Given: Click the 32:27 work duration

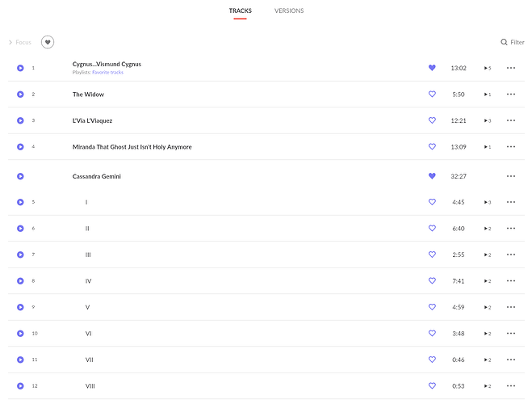Looking at the screenshot, I should [x=459, y=176].
